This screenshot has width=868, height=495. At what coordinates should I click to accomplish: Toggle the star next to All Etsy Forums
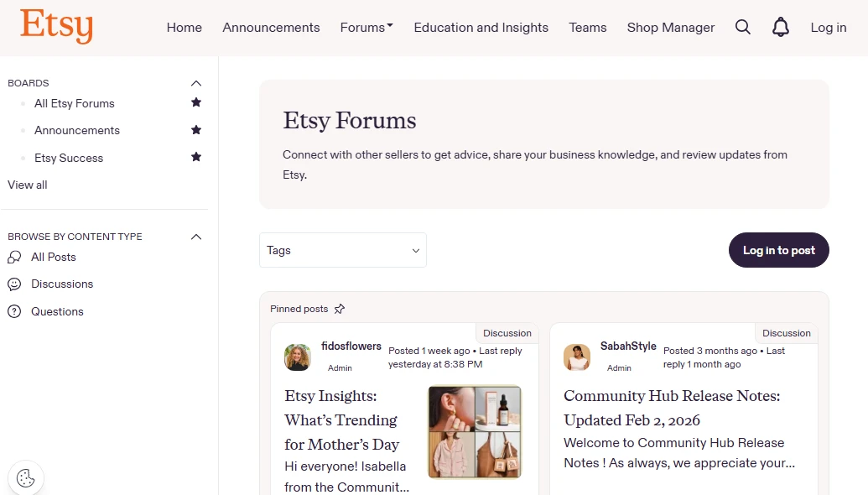pyautogui.click(x=195, y=102)
